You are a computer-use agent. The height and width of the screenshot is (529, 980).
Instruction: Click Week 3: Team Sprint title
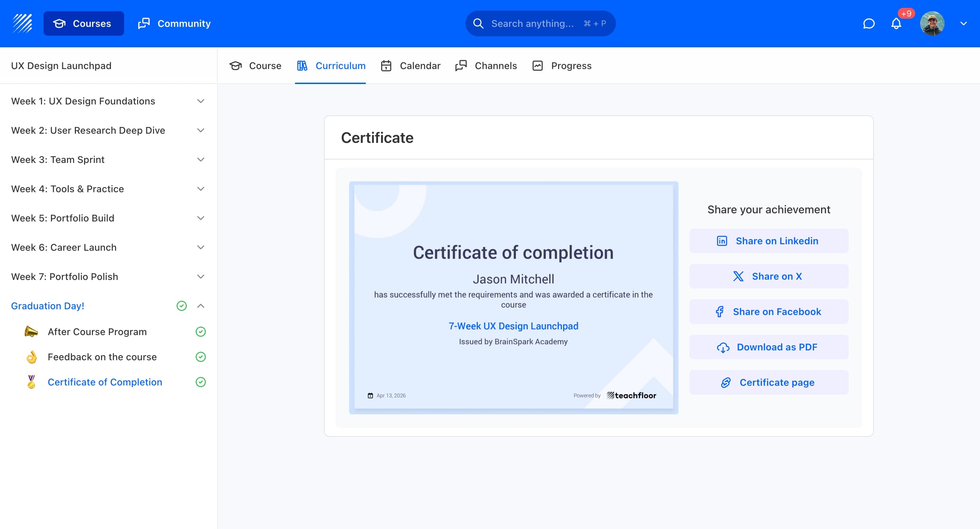[x=58, y=160]
